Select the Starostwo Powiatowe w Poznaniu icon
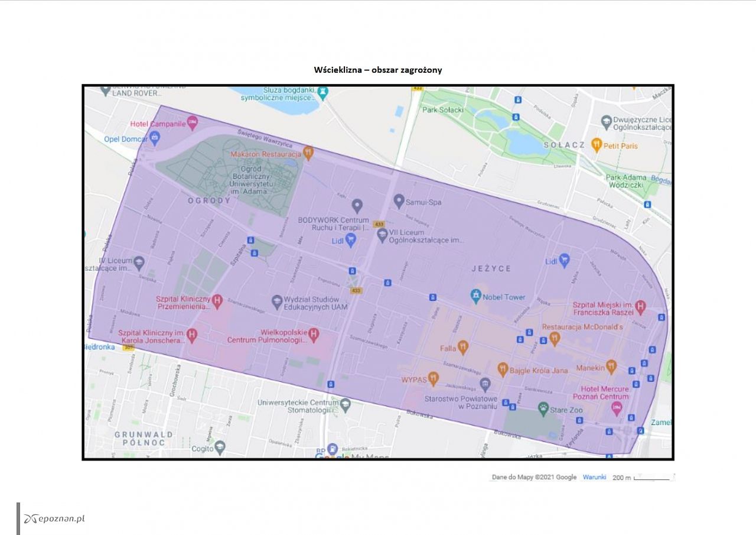 [x=485, y=385]
